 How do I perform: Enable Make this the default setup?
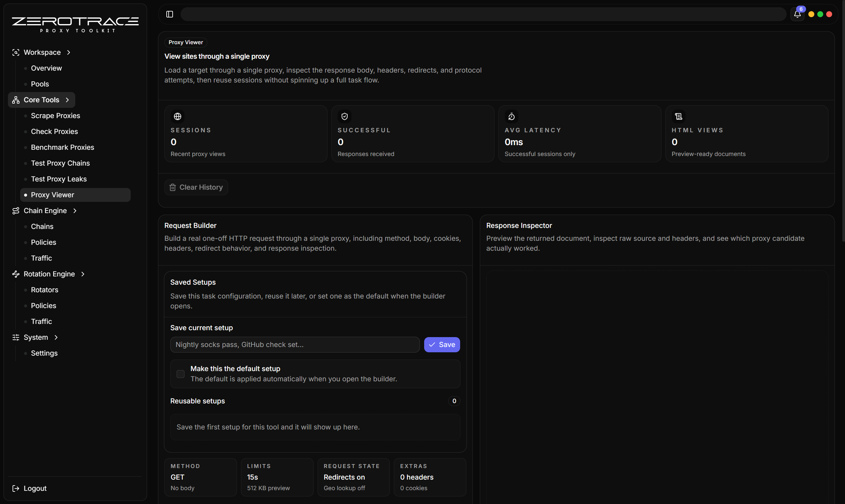(181, 374)
